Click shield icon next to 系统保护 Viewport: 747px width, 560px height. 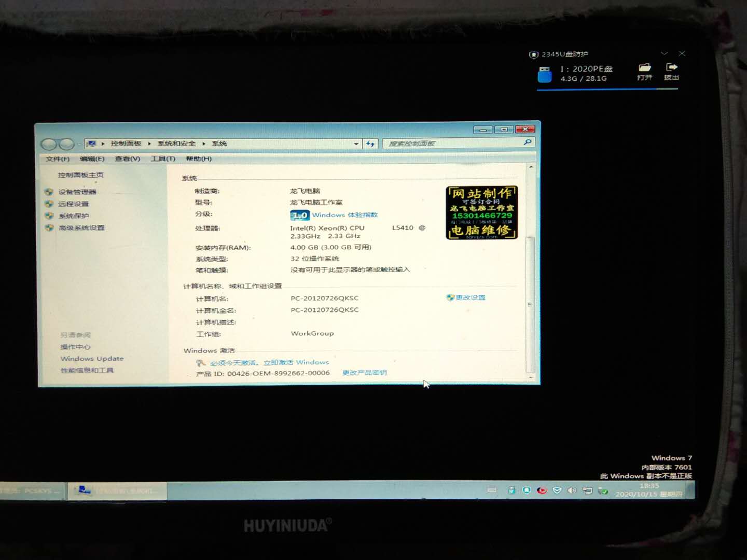click(x=49, y=216)
